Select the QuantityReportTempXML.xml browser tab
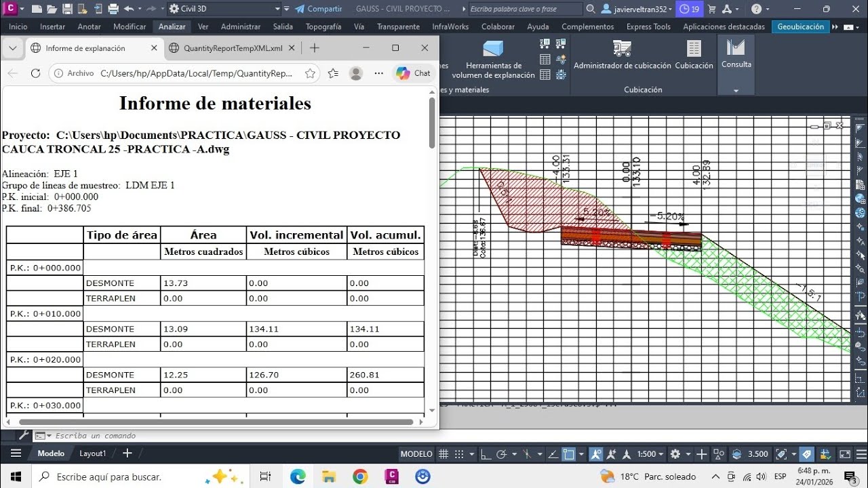This screenshot has width=868, height=488. coord(233,48)
